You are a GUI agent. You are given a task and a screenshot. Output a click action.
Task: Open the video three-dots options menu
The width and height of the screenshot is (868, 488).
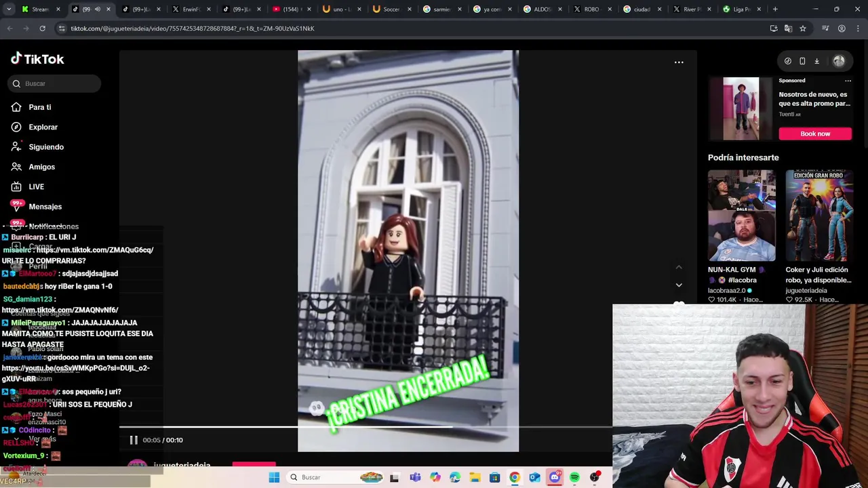click(x=679, y=62)
